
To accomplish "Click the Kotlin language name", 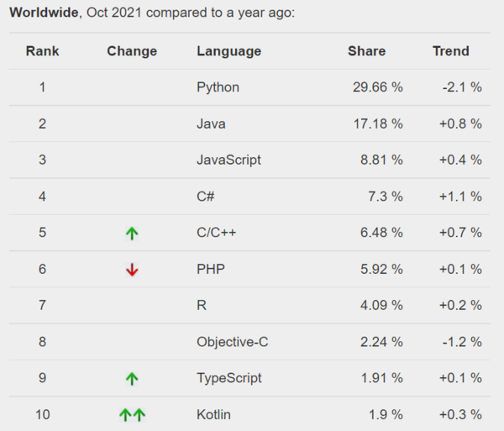I will pos(213,414).
